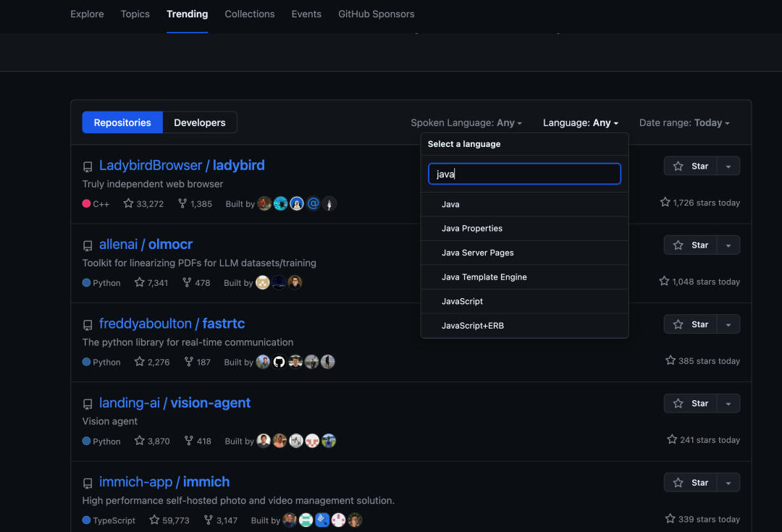Viewport: 782px width, 532px height.
Task: Star the vision-agent repository
Action: [x=690, y=403]
